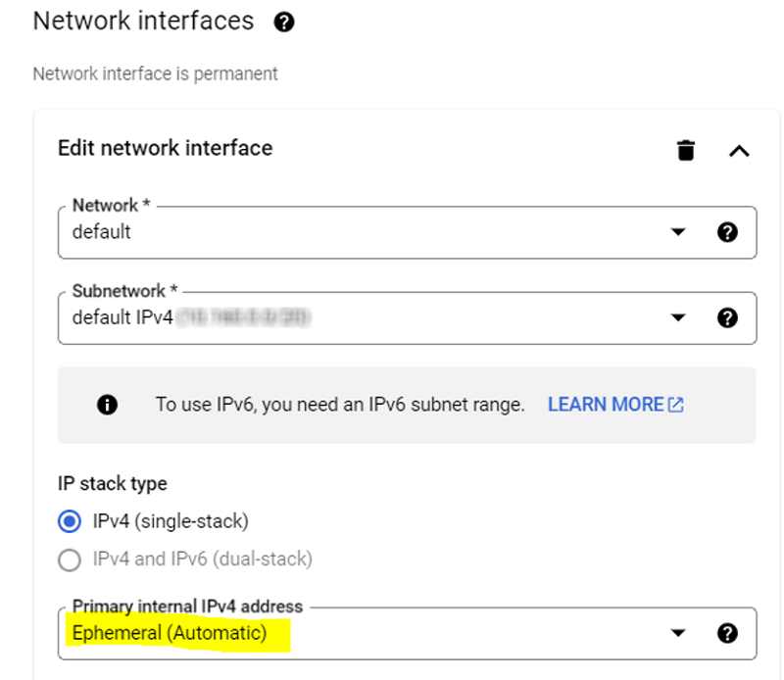Viewport: 784px width, 680px height.
Task: Click the "default" value in Network field
Action: 102,232
